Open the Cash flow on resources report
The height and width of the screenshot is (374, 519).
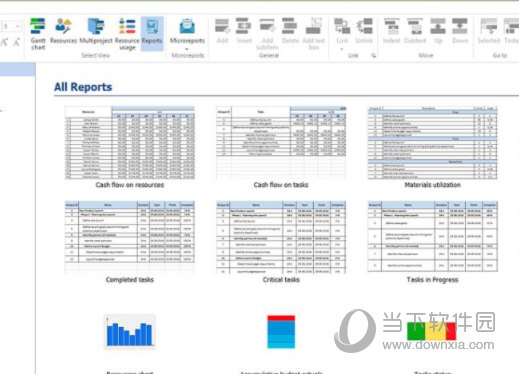point(130,143)
